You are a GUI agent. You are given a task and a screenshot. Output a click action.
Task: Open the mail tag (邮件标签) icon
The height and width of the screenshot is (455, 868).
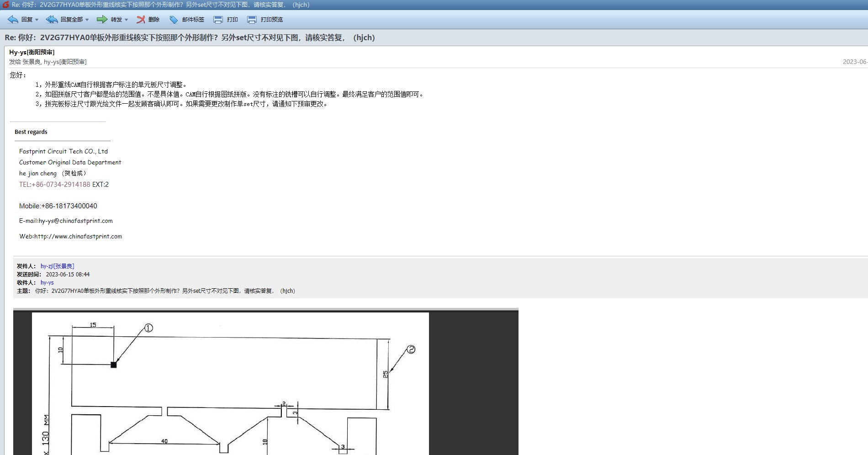pos(174,20)
